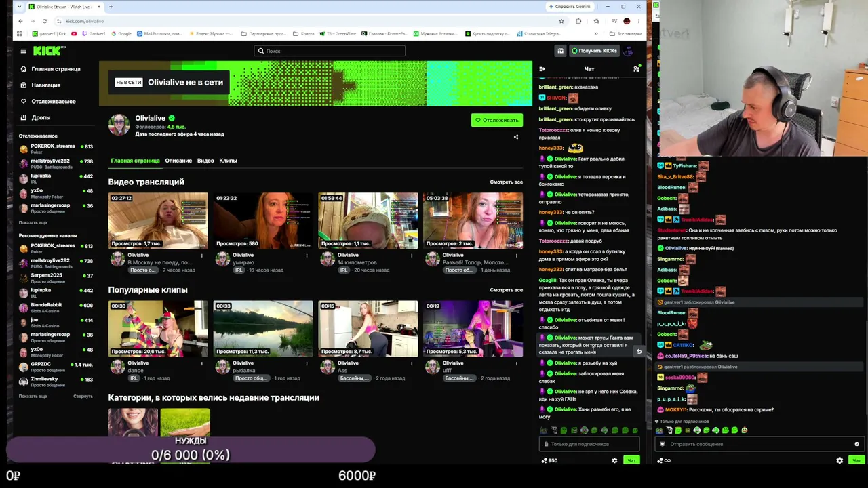
Task: Open the 01:22:32 stream video thumbnail
Action: [x=263, y=221]
